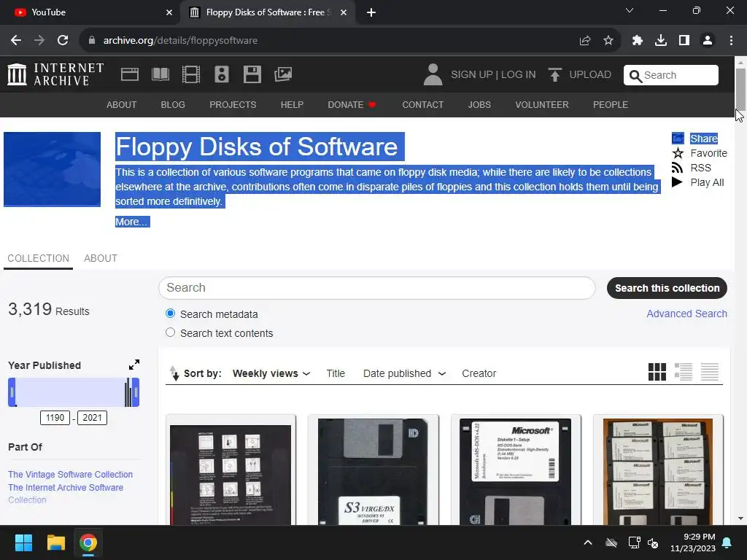This screenshot has width=747, height=560.
Task: Open Chrome extensions puzzle icon
Action: [x=638, y=41]
